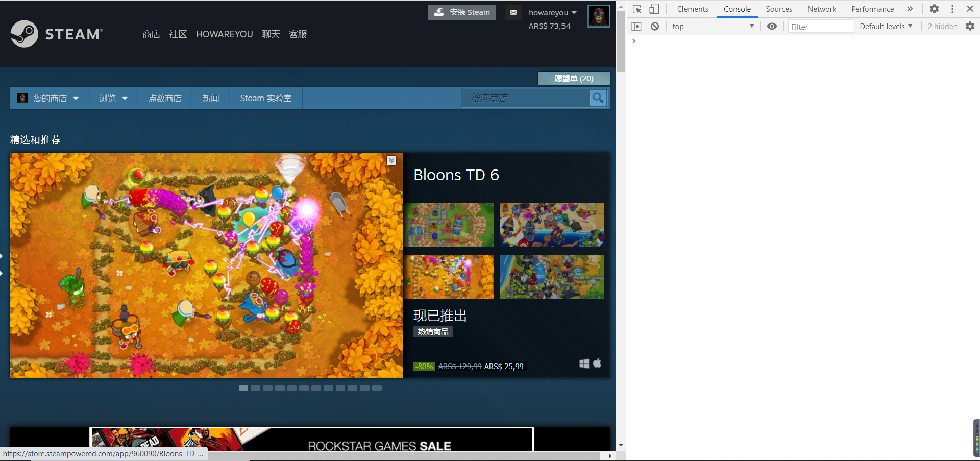Select the top-right Bloons screenshot thumbnail
This screenshot has height=461, width=980.
coord(552,225)
